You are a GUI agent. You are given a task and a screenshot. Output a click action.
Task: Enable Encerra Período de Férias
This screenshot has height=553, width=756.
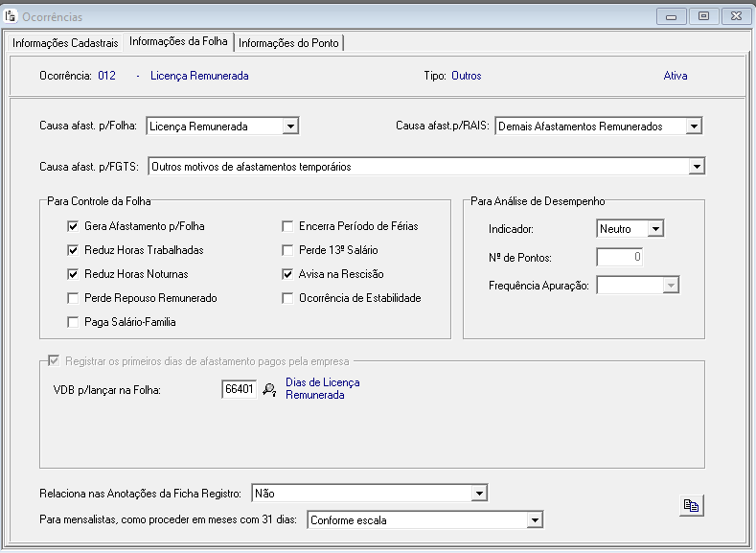click(287, 226)
